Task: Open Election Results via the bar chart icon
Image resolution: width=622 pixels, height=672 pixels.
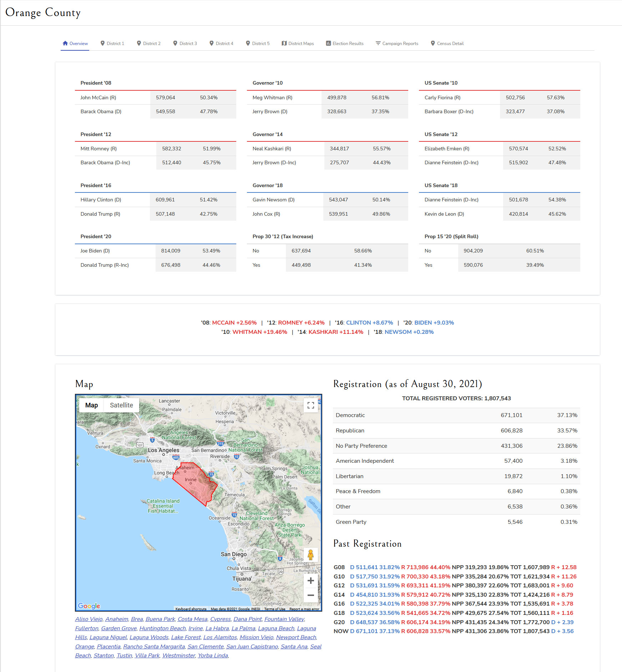Action: point(328,43)
